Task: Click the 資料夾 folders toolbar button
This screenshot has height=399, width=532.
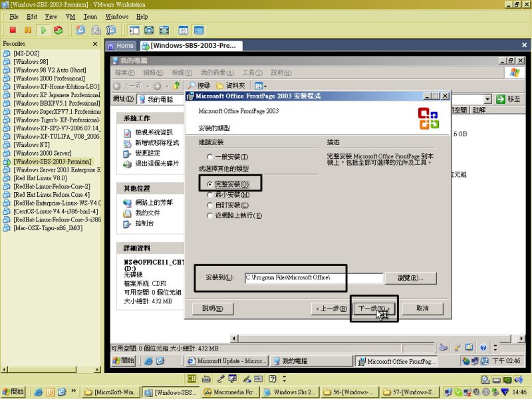Action: [231, 86]
